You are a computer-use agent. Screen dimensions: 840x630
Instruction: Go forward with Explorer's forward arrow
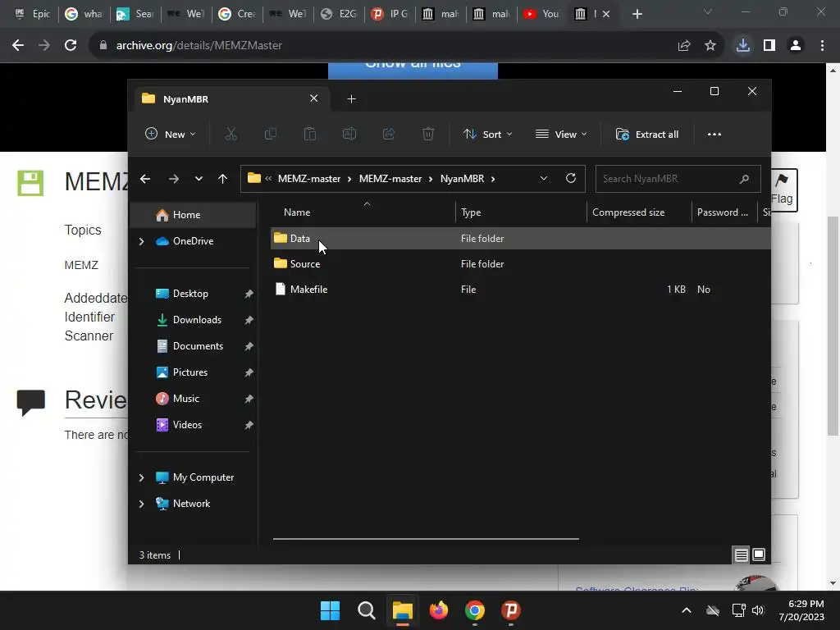(174, 179)
